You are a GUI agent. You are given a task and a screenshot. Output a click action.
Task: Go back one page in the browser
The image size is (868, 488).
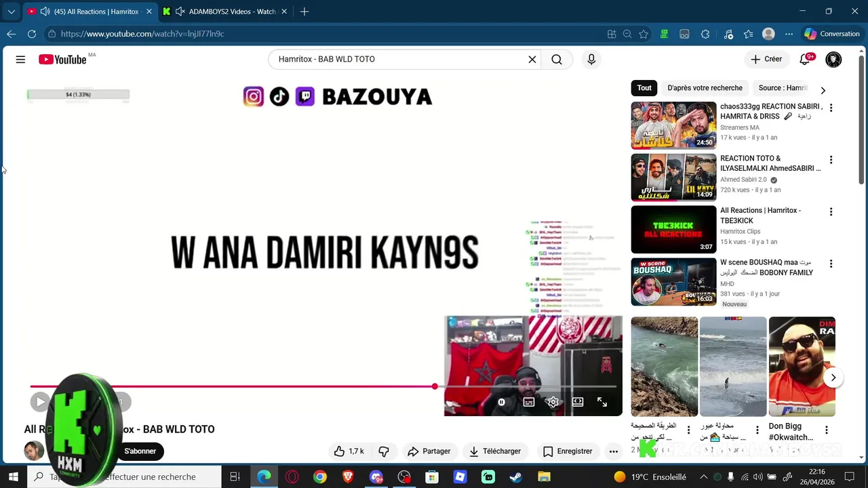12,34
